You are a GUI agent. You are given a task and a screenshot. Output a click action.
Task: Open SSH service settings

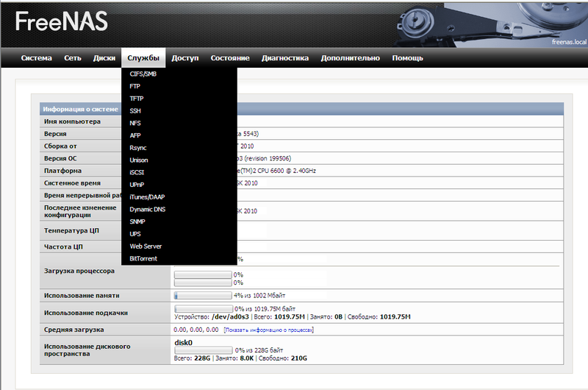pos(135,111)
